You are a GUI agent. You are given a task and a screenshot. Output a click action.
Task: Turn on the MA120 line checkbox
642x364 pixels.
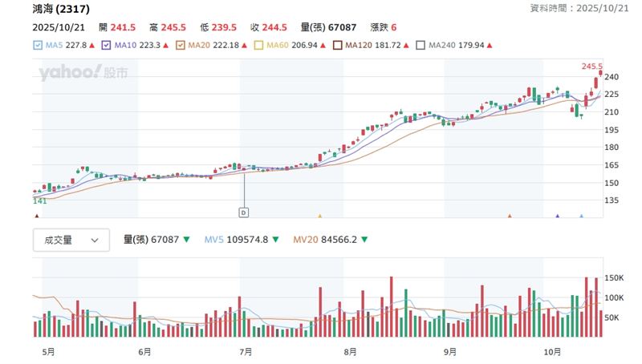click(x=337, y=46)
